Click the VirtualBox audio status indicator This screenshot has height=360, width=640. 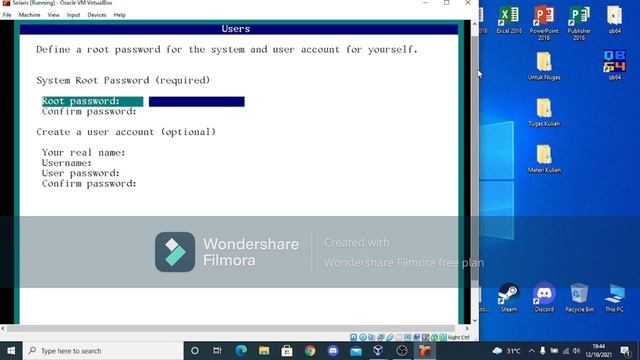[x=371, y=337]
